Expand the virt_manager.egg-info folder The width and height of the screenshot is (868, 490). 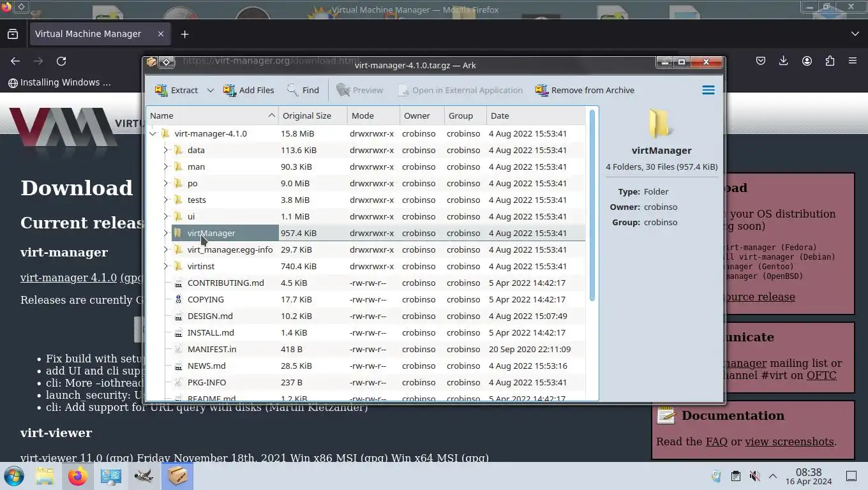165,249
